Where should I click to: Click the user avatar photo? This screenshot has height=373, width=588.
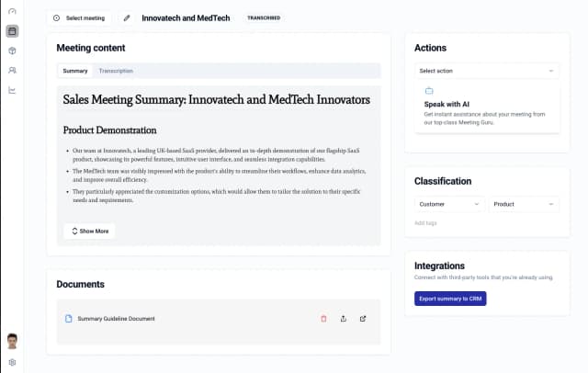[x=12, y=341]
